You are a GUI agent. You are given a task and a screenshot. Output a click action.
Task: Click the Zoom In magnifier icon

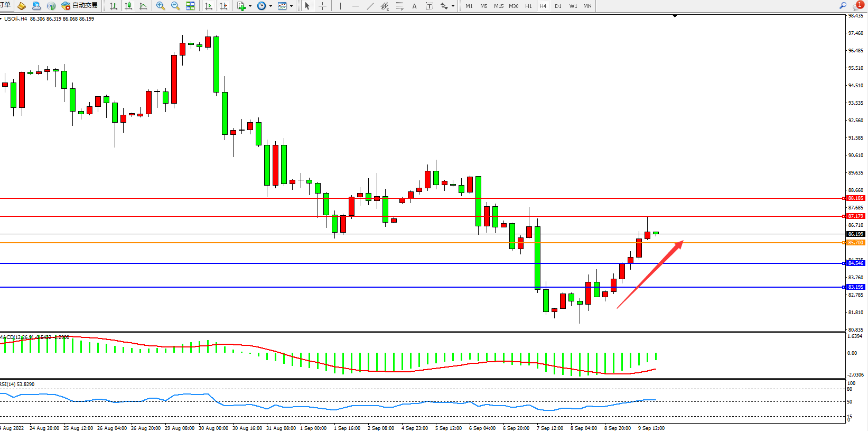[x=161, y=6]
